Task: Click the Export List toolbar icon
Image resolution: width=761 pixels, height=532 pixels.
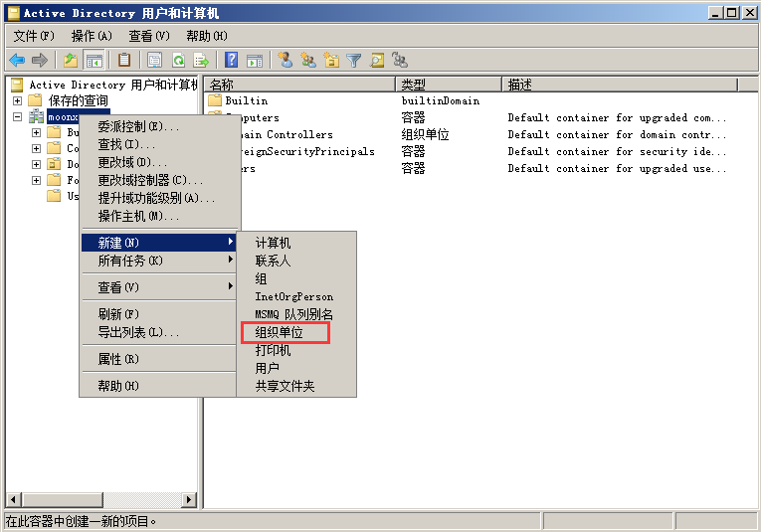Action: [201, 60]
